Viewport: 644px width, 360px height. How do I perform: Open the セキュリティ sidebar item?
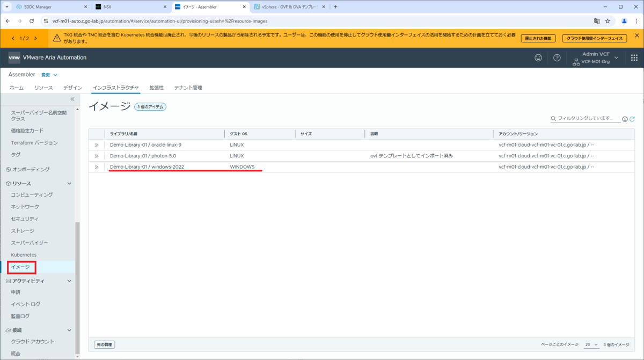point(25,219)
